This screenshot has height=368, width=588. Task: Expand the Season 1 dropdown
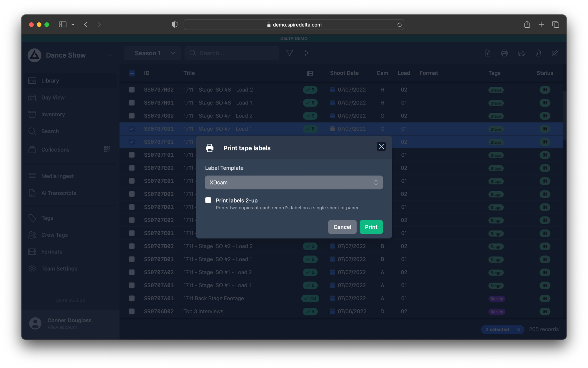tap(153, 53)
